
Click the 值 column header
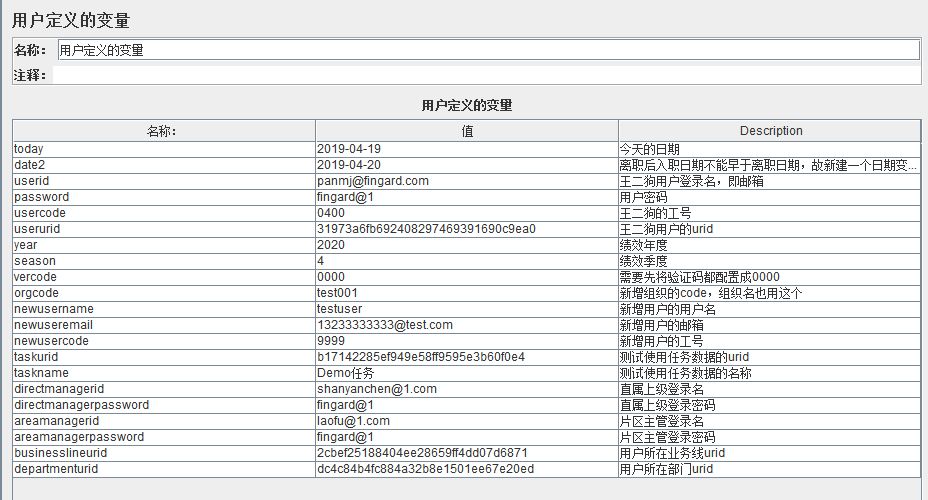click(467, 131)
